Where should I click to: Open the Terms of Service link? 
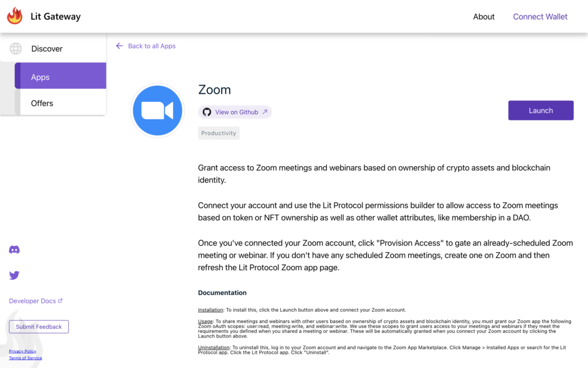pos(25,358)
